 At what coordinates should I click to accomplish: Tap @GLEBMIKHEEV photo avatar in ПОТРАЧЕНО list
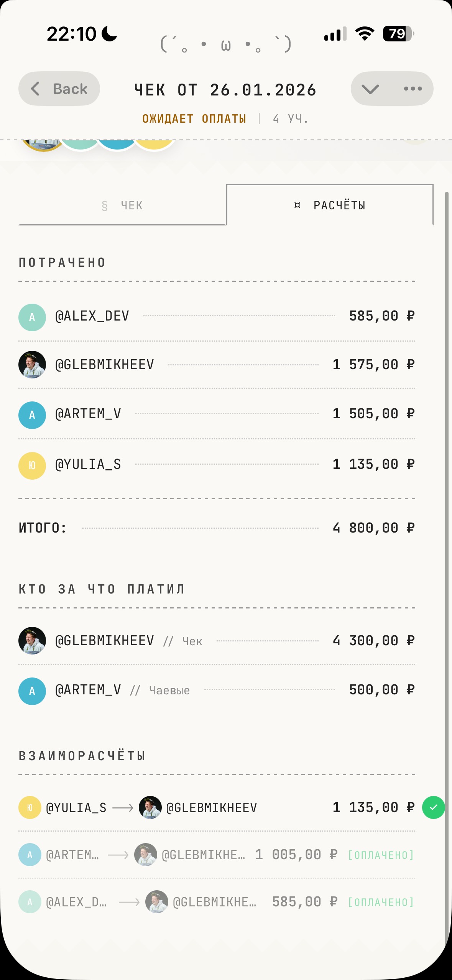coord(32,365)
